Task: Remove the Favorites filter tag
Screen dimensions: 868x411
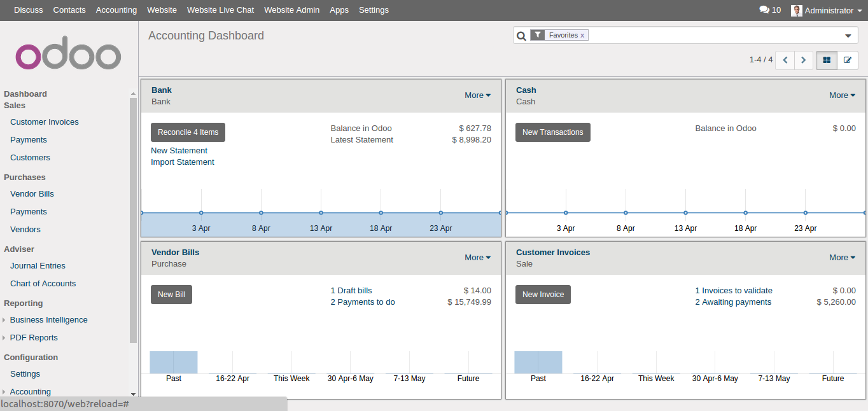Action: 582,36
